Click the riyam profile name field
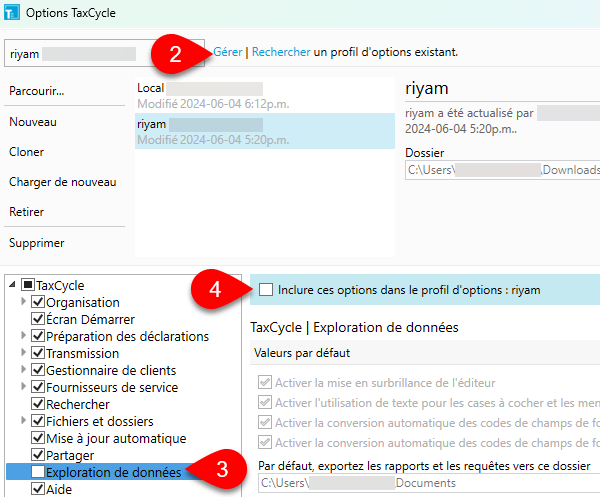Screen dimensions: 600x497 (x=104, y=54)
